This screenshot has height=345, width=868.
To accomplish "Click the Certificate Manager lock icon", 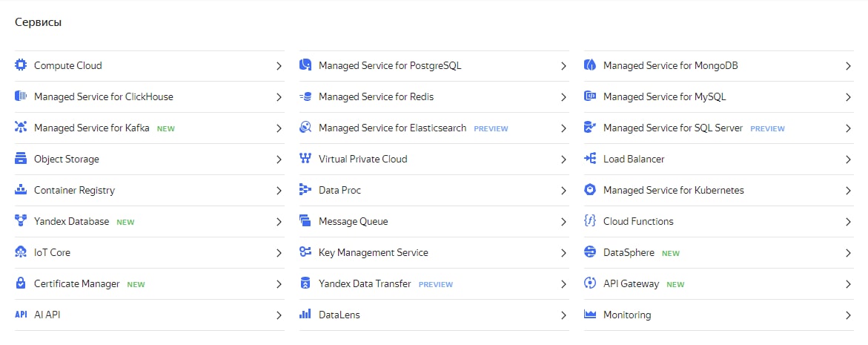I will click(x=21, y=283).
